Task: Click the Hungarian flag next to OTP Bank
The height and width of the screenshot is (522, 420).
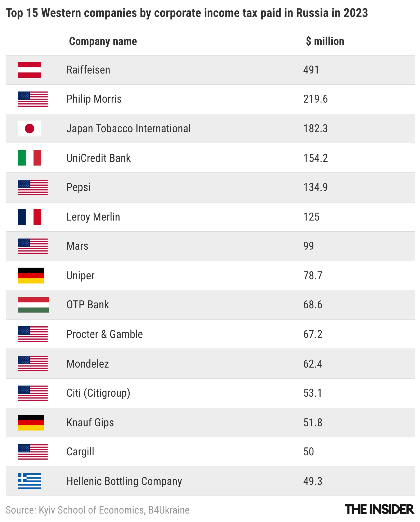Action: tap(33, 305)
